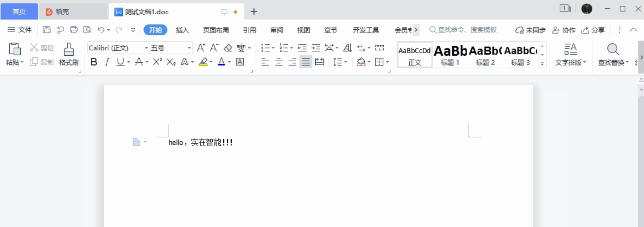Click the clear formatting eraser icon
Viewport: 644px width, 227px height.
tap(228, 48)
